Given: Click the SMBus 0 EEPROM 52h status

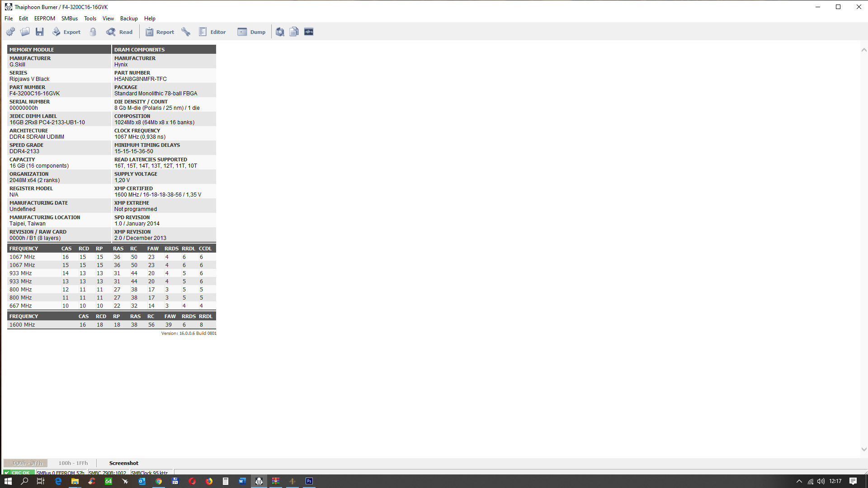Looking at the screenshot, I should pyautogui.click(x=61, y=473).
